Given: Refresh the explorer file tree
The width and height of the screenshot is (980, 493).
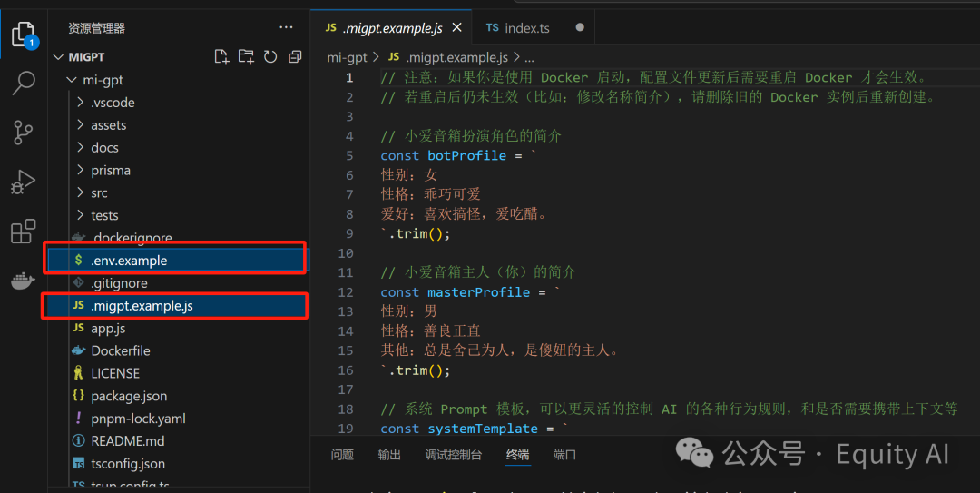Looking at the screenshot, I should pyautogui.click(x=270, y=57).
